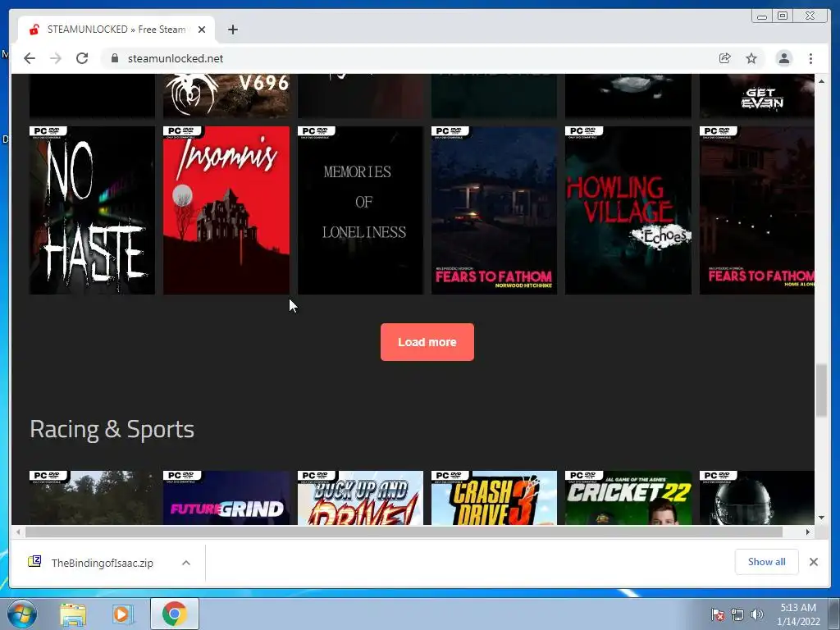Click the address bar showing steamunlocked.net

pos(407,58)
